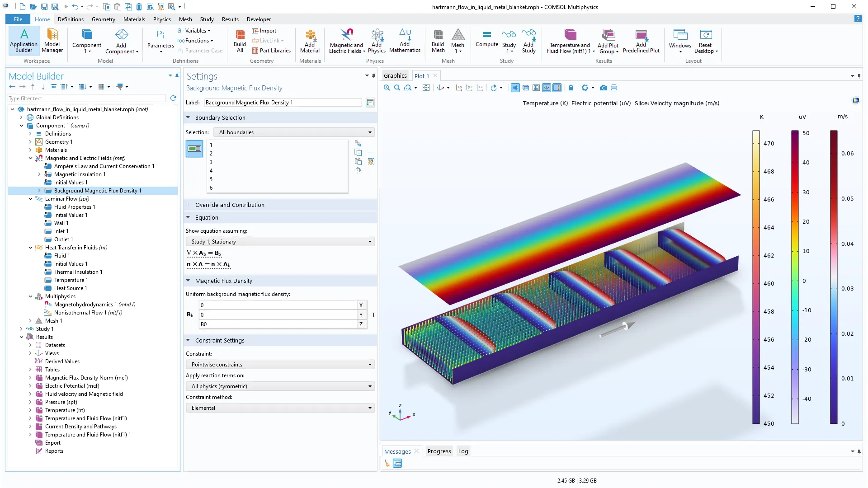
Task: Toggle scene light in graphics toolbar
Action: [x=515, y=88]
